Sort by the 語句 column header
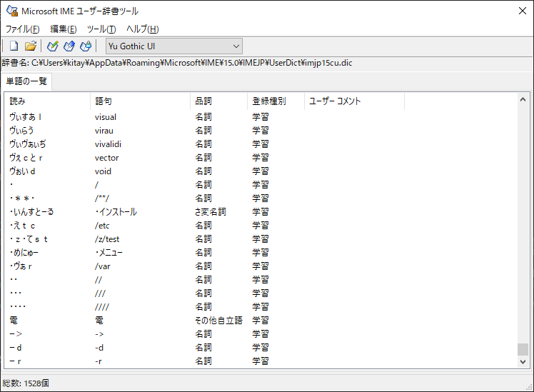This screenshot has width=534, height=392. click(x=141, y=101)
